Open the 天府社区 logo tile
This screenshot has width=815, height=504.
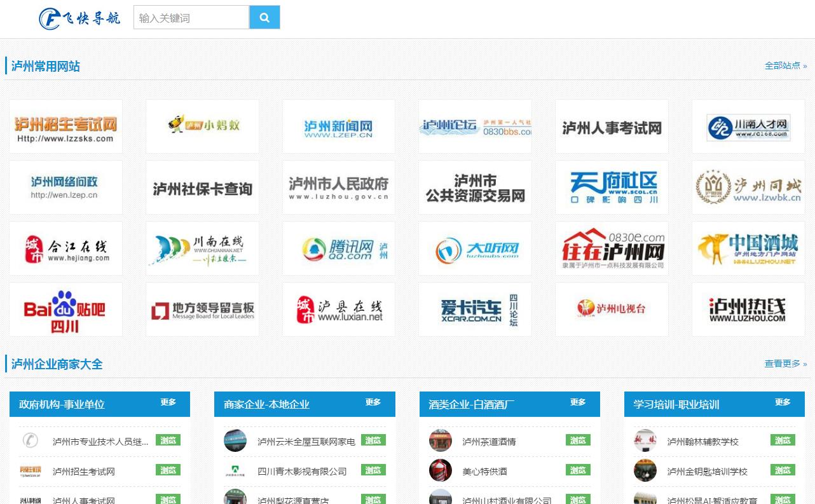612,187
